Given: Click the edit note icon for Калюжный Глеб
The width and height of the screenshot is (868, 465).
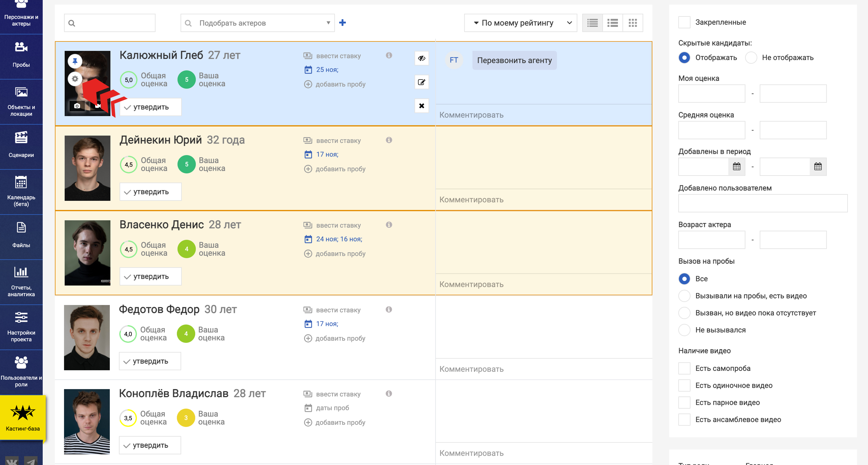Looking at the screenshot, I should [x=421, y=82].
